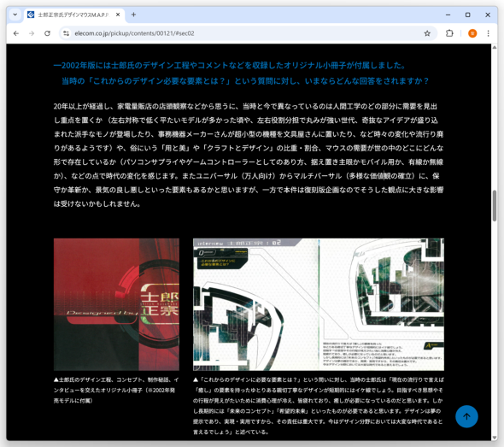Screen dimensions: 504x447
Task: Click the scrollbar up arrow
Action: tap(495, 48)
